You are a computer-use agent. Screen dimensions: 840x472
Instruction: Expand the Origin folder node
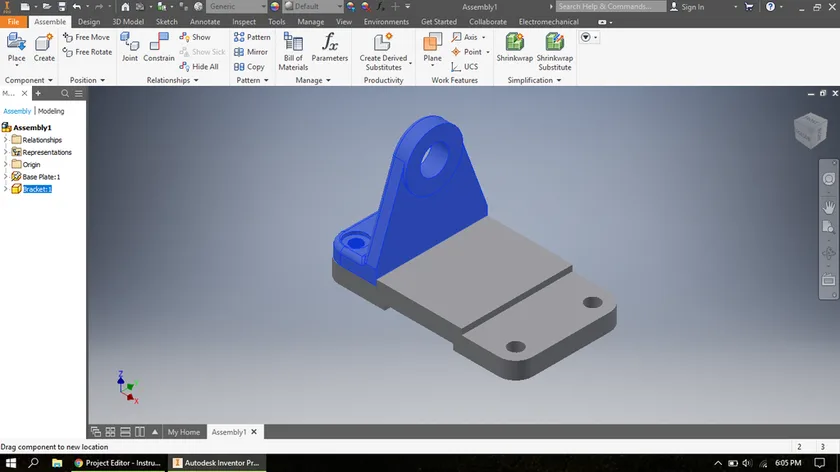tap(6, 164)
